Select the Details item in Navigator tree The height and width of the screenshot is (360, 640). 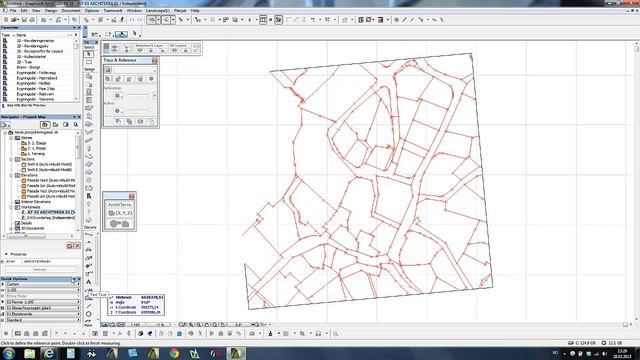[x=26, y=223]
